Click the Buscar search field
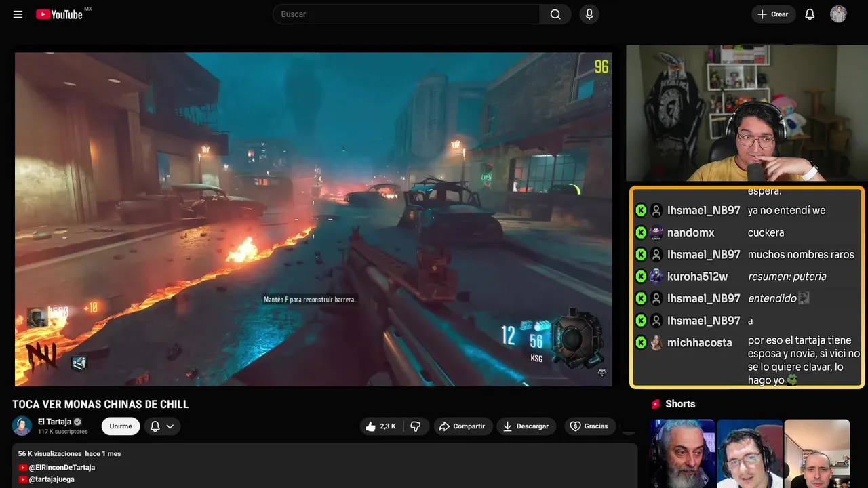 tap(406, 14)
